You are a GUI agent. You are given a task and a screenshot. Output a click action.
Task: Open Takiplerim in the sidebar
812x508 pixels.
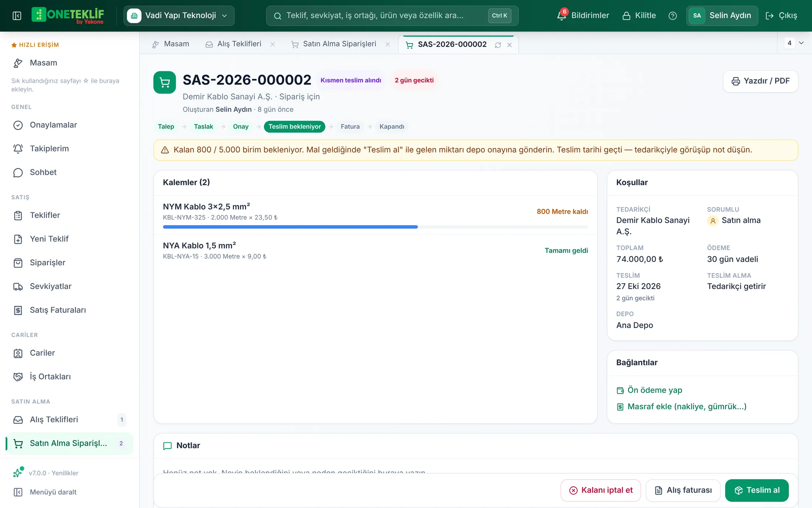coord(69,149)
